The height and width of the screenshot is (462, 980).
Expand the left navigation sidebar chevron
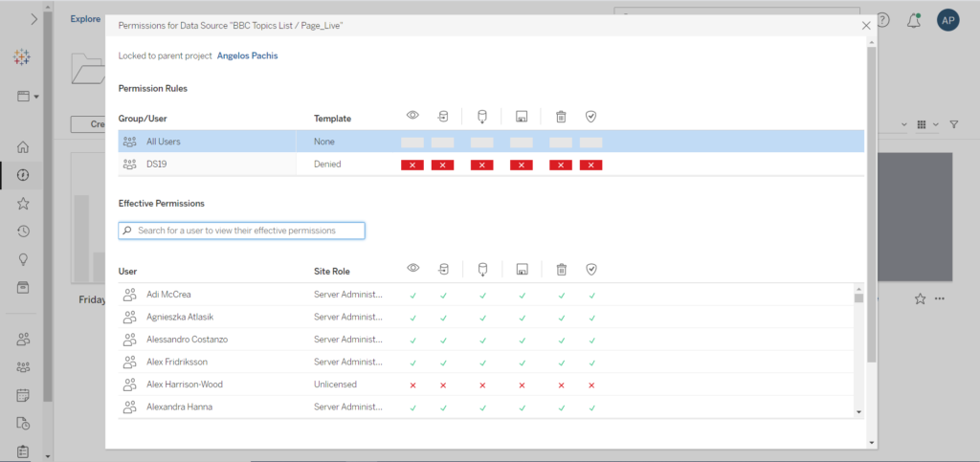[x=34, y=18]
